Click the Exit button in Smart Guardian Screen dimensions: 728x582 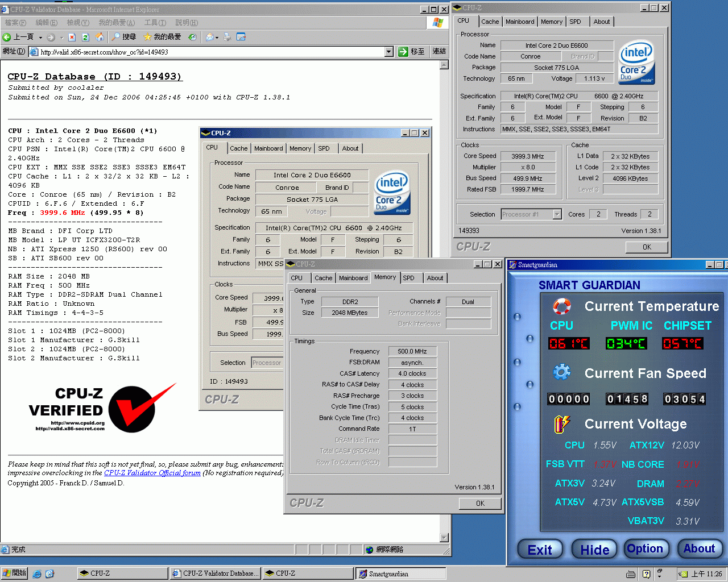coord(540,550)
